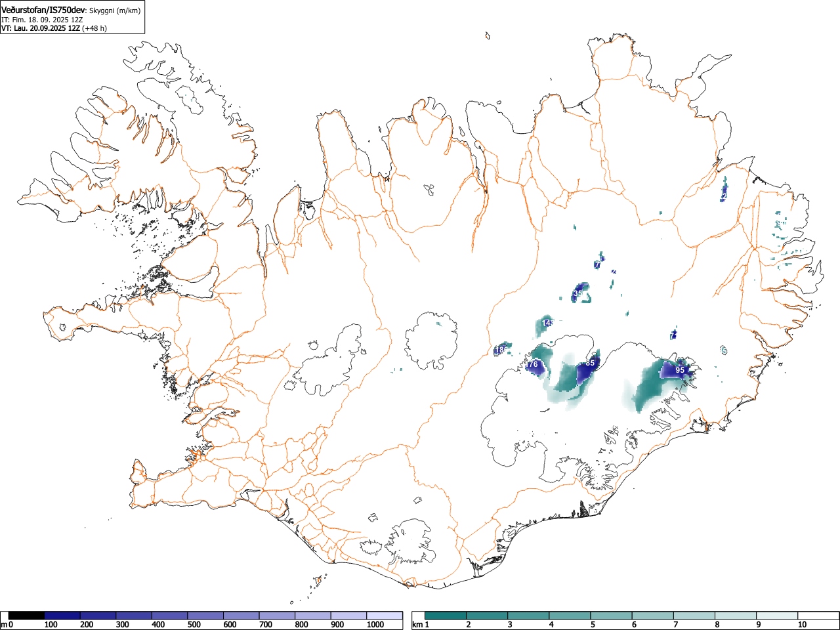Select the meter-scale swatch between 500 and 600
840x630 pixels.
pos(205,616)
